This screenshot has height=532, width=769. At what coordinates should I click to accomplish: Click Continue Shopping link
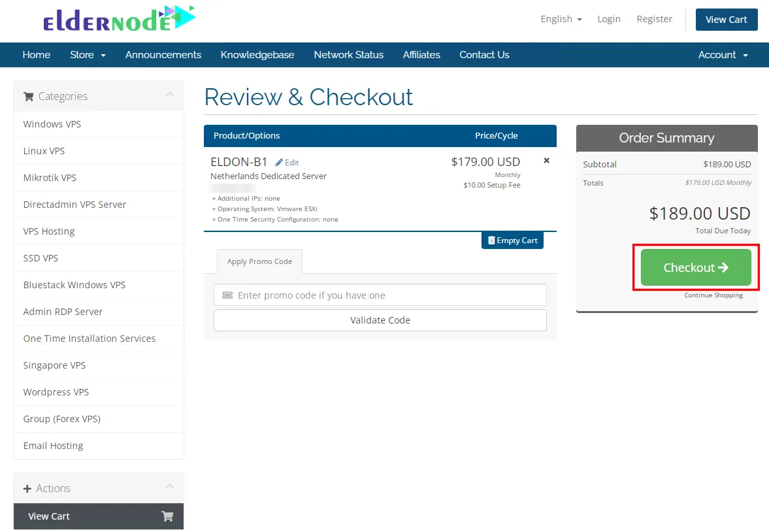[x=713, y=295]
